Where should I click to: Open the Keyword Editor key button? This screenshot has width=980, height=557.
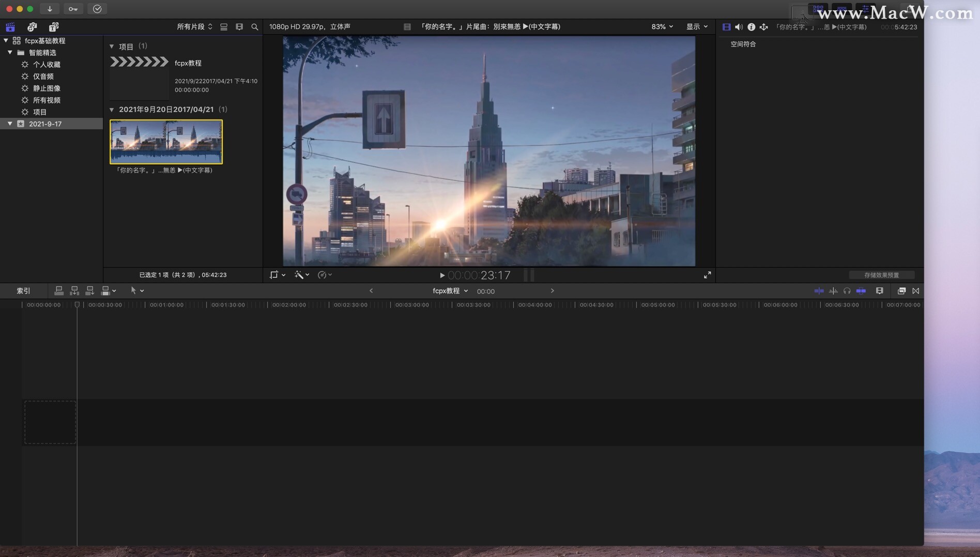tap(73, 9)
